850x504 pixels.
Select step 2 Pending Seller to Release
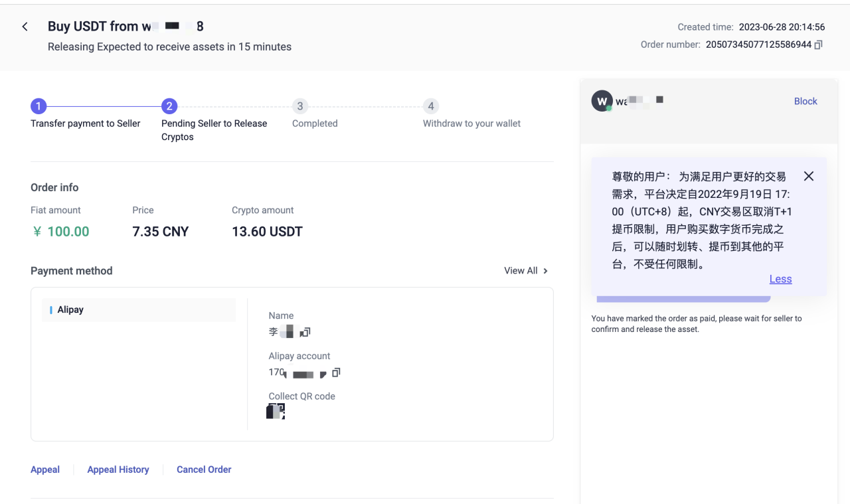[169, 106]
